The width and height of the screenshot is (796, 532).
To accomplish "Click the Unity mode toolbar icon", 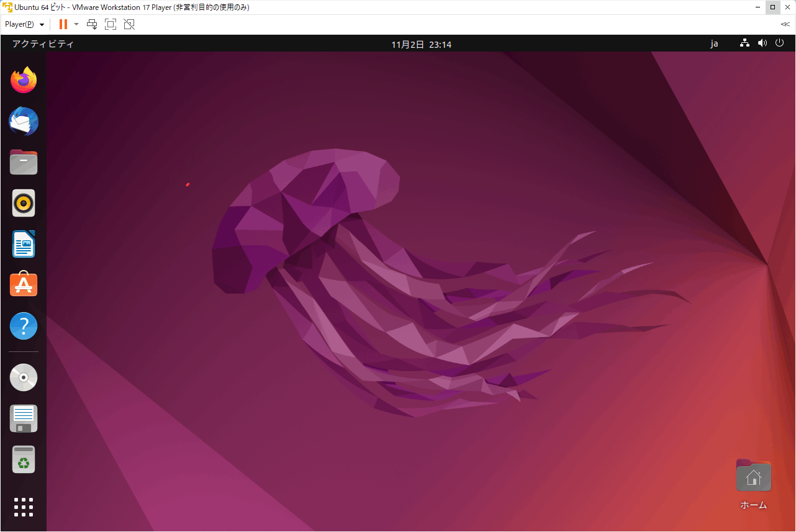I will coord(129,24).
